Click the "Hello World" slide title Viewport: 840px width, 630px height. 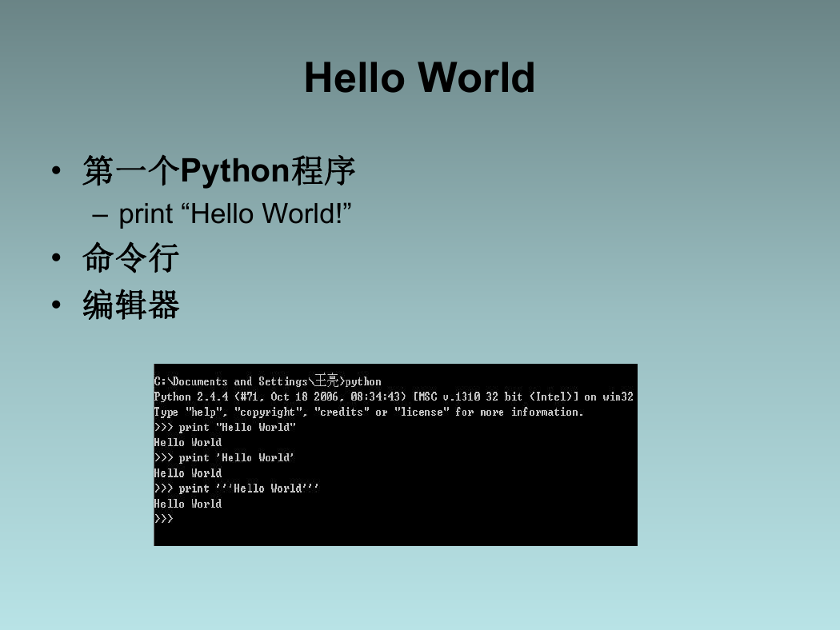click(x=419, y=78)
